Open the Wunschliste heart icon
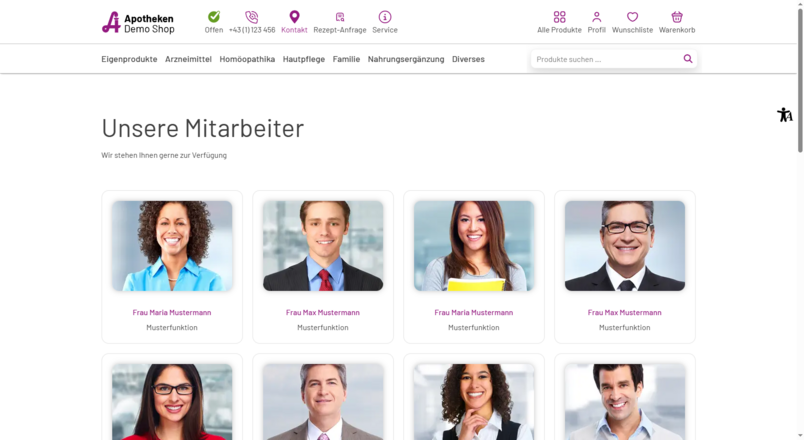This screenshot has width=804, height=440. coord(632,17)
